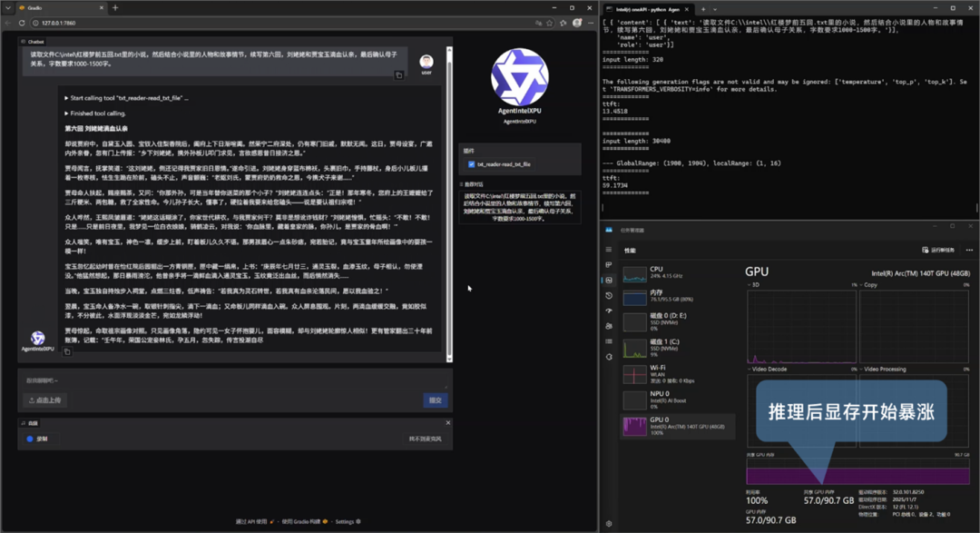980x533 pixels.
Task: Open the microphone-not-found selector
Action: coord(425,439)
